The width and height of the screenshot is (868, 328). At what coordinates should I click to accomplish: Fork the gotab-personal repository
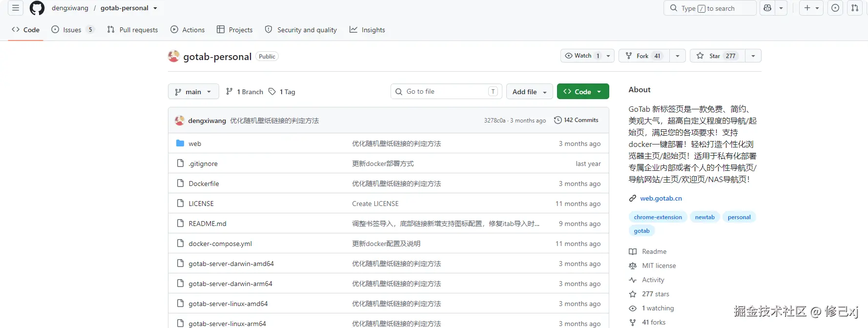point(644,56)
